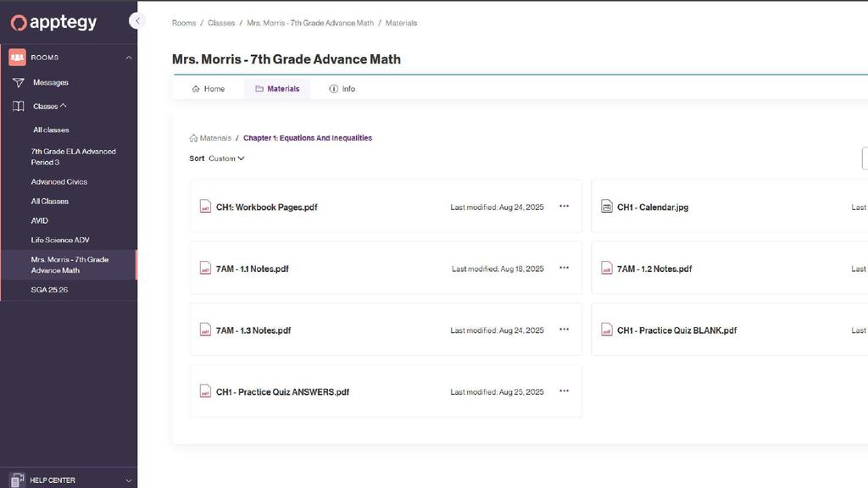The image size is (868, 488).
Task: Open 7AM - 1.3 Notes.pdf file
Action: click(253, 330)
